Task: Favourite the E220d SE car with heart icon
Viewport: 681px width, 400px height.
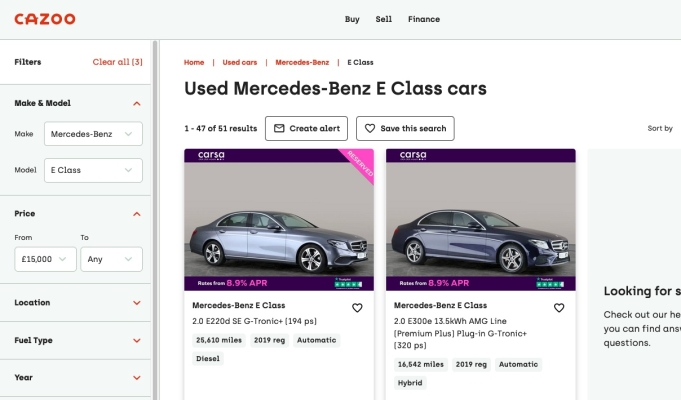Action: [x=357, y=308]
